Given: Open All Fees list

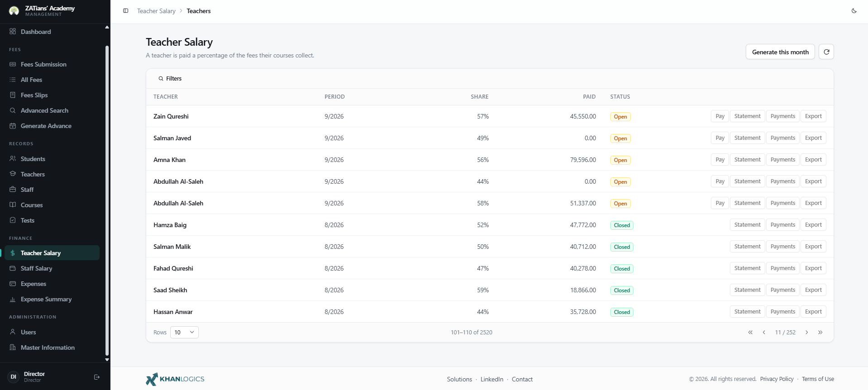Looking at the screenshot, I should [52, 80].
